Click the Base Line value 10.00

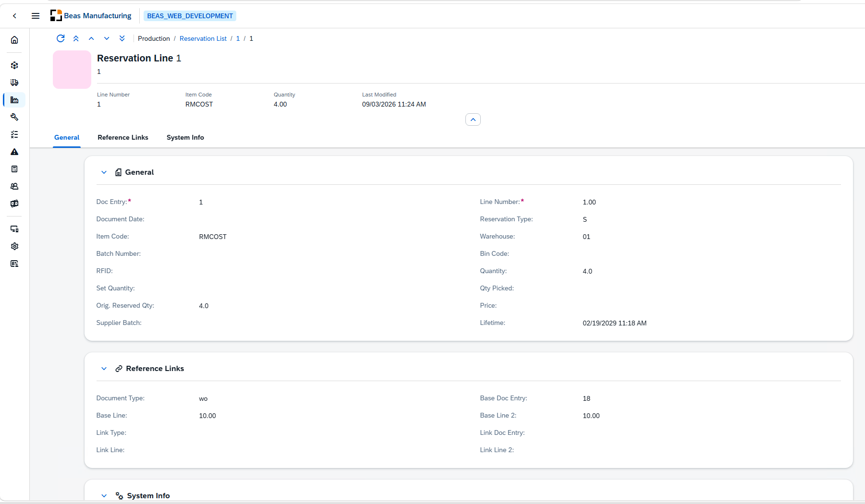point(207,416)
